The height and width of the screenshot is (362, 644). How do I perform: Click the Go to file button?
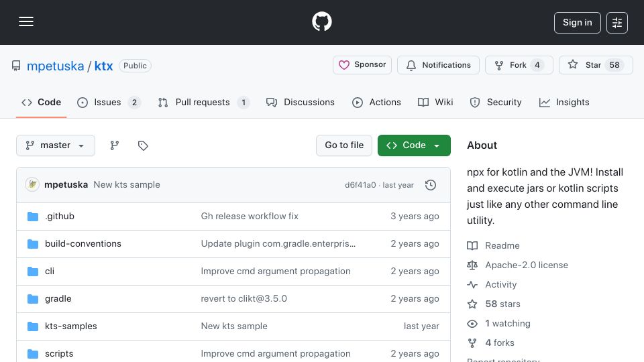coord(344,145)
